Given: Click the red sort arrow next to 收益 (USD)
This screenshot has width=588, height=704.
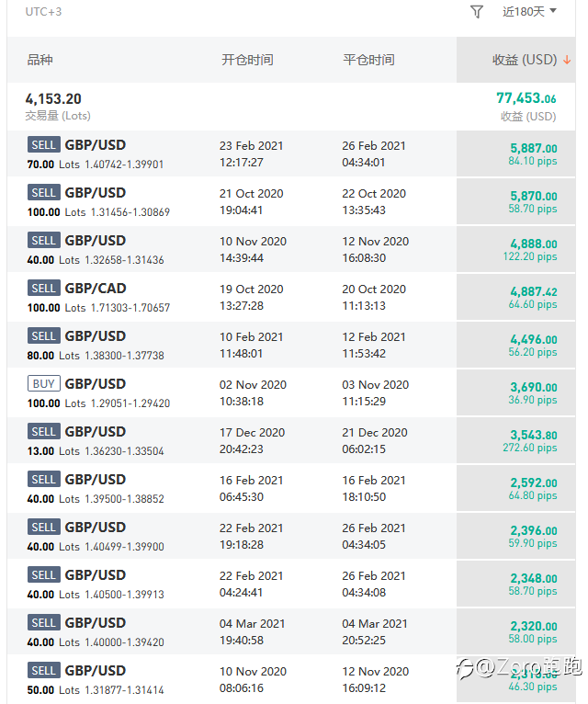Looking at the screenshot, I should (567, 60).
